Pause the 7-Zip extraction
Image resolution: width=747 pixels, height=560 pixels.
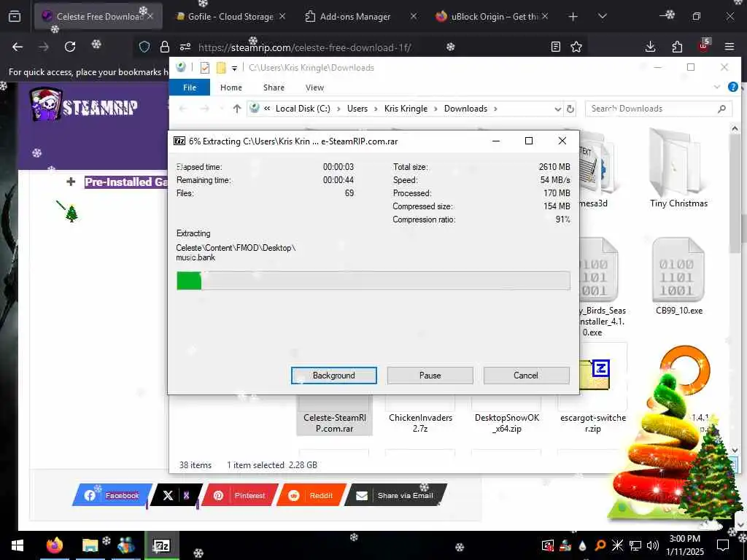(x=430, y=376)
